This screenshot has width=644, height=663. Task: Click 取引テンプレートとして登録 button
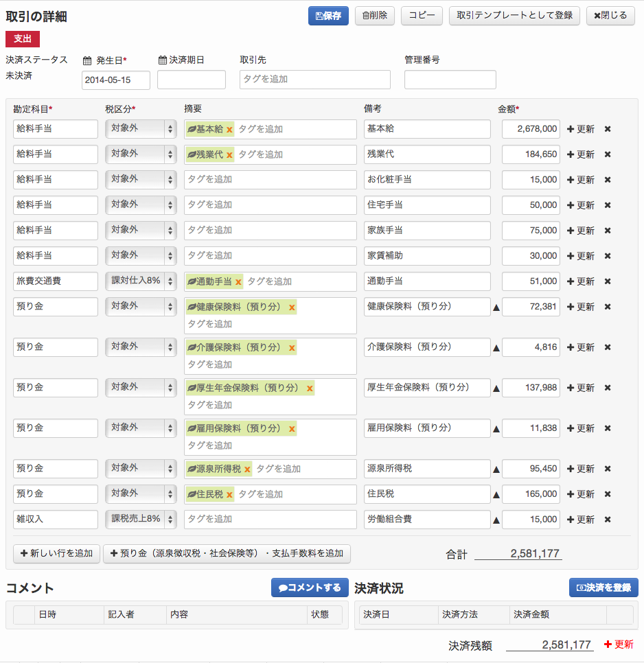coord(514,16)
